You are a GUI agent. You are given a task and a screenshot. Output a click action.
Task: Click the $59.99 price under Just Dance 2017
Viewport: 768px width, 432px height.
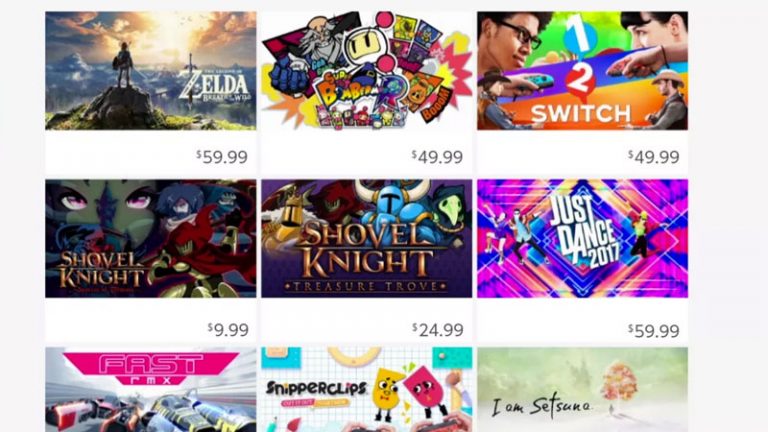pyautogui.click(x=654, y=331)
